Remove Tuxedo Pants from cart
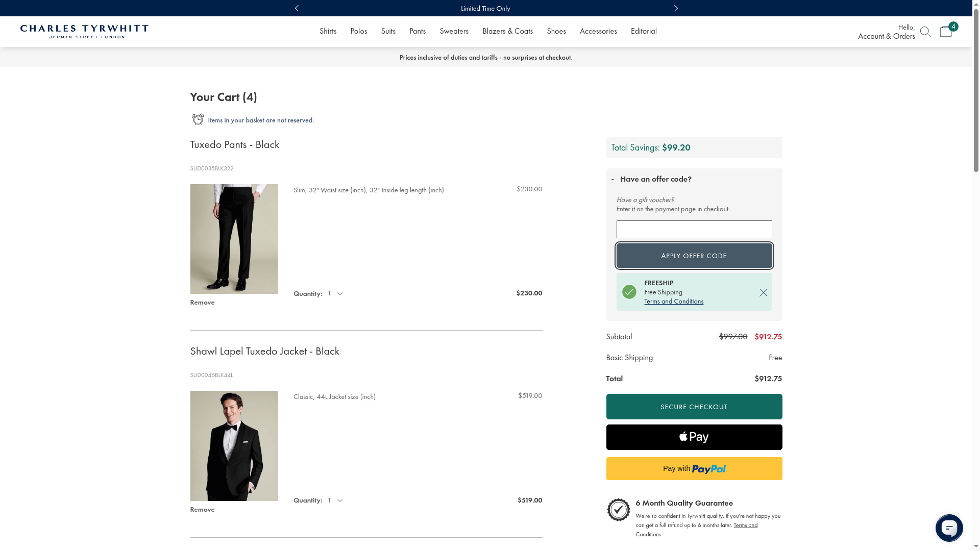The width and height of the screenshot is (980, 551). (x=202, y=303)
